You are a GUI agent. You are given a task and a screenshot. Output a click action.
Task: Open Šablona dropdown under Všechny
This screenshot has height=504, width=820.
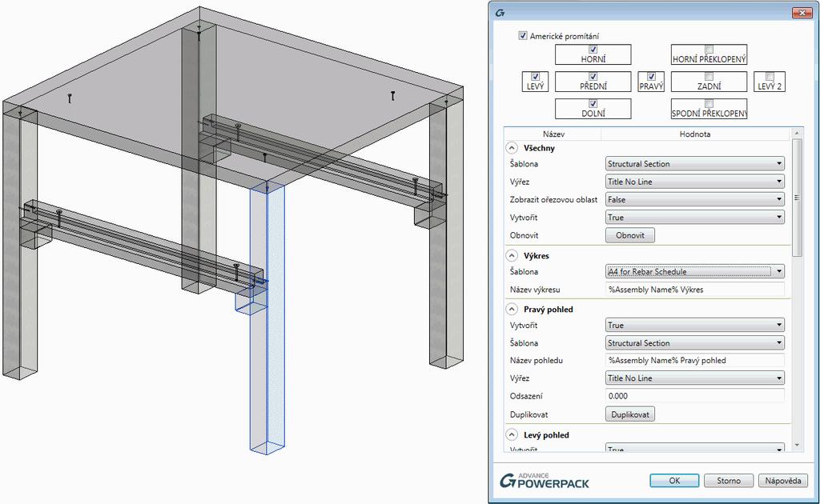point(695,164)
